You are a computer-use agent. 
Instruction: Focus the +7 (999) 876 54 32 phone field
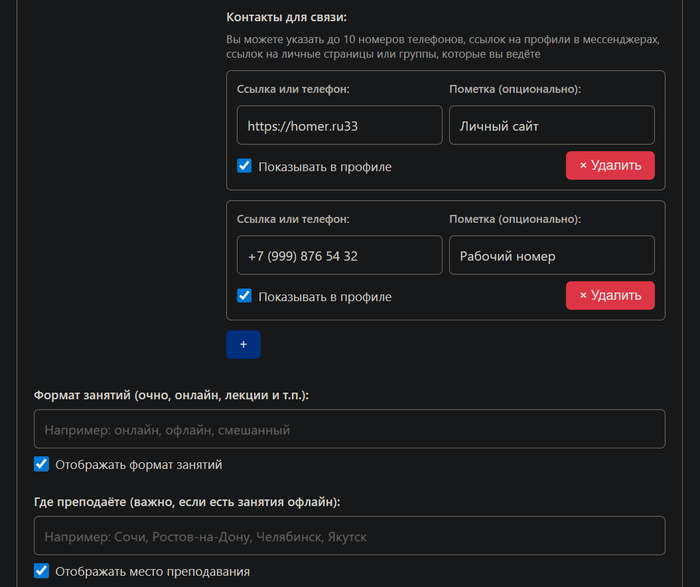tap(339, 256)
